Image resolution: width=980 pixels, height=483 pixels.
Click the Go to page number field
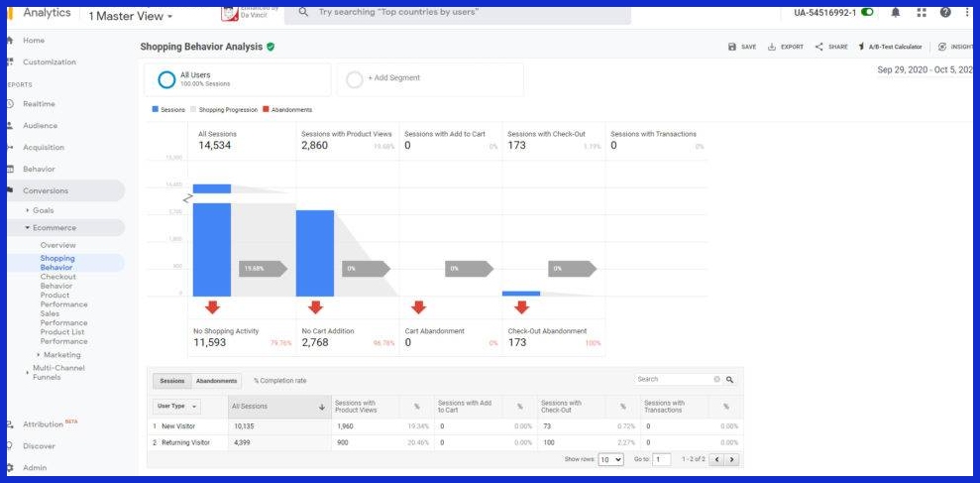pos(661,459)
